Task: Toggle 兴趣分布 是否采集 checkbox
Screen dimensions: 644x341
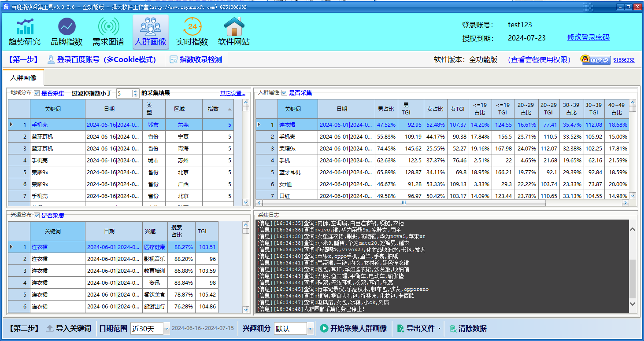Action: tap(37, 216)
